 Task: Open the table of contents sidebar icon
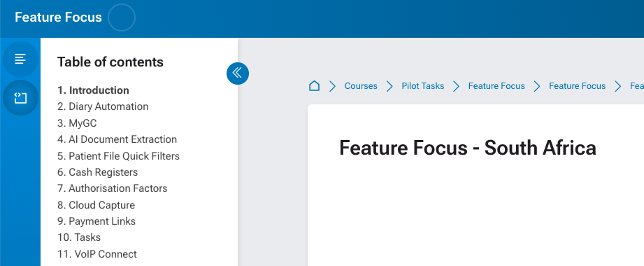[x=20, y=59]
